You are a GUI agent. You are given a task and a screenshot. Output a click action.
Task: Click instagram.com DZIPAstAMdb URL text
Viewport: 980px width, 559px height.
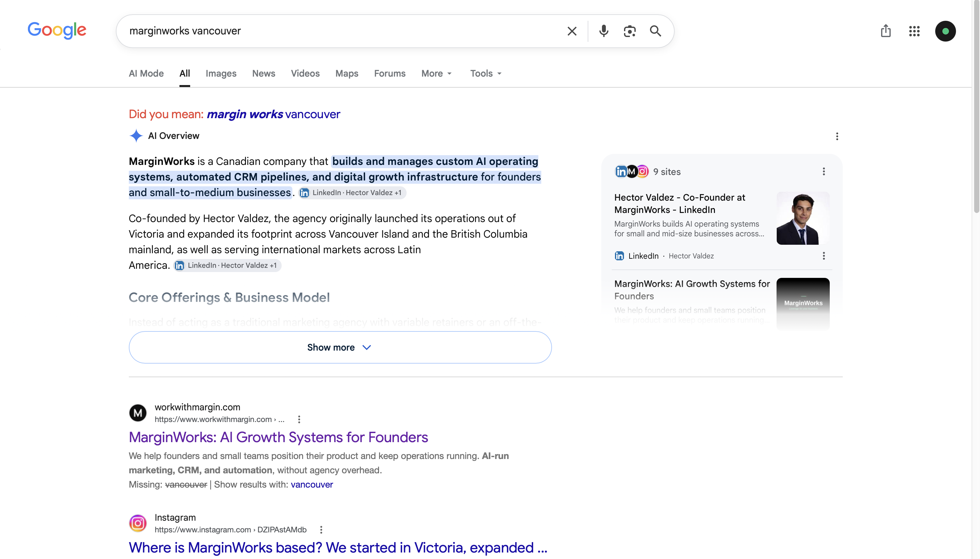[x=230, y=530]
